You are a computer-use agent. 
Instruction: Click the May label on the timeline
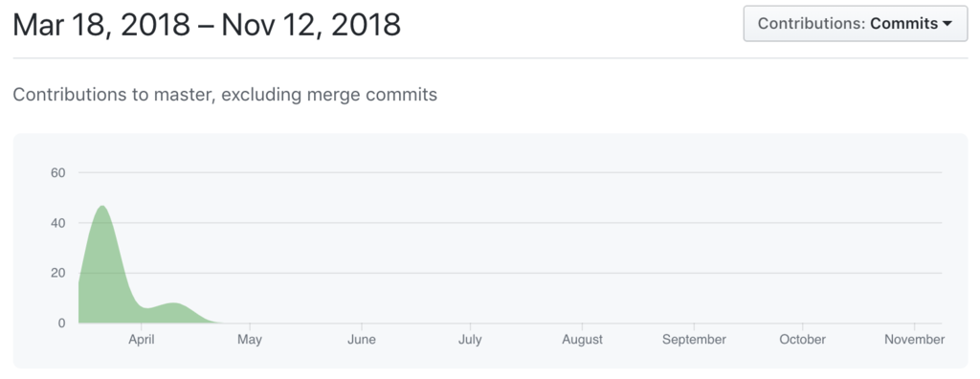click(x=250, y=340)
